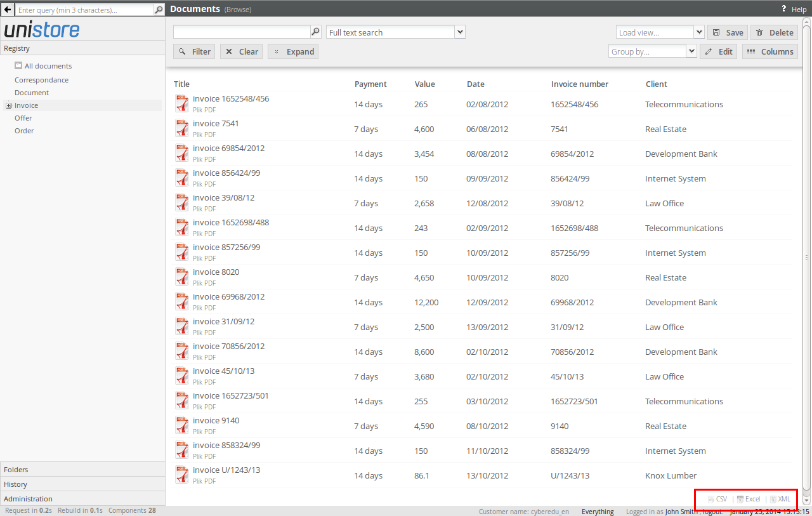The image size is (812, 516).
Task: Click the Help link
Action: point(799,10)
